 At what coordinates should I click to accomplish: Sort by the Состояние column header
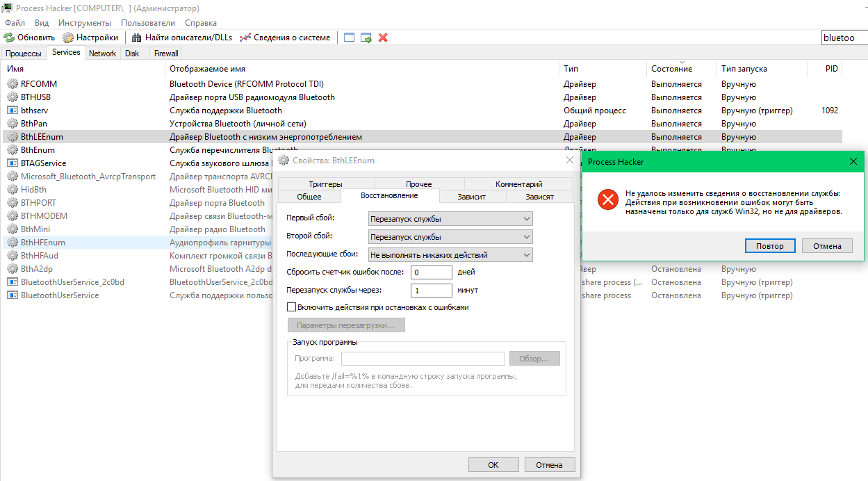pos(682,69)
